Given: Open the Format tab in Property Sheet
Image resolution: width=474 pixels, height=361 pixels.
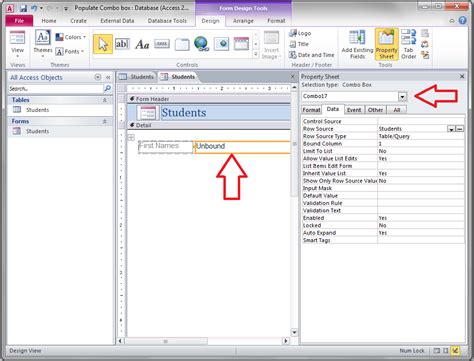Looking at the screenshot, I should tap(311, 110).
